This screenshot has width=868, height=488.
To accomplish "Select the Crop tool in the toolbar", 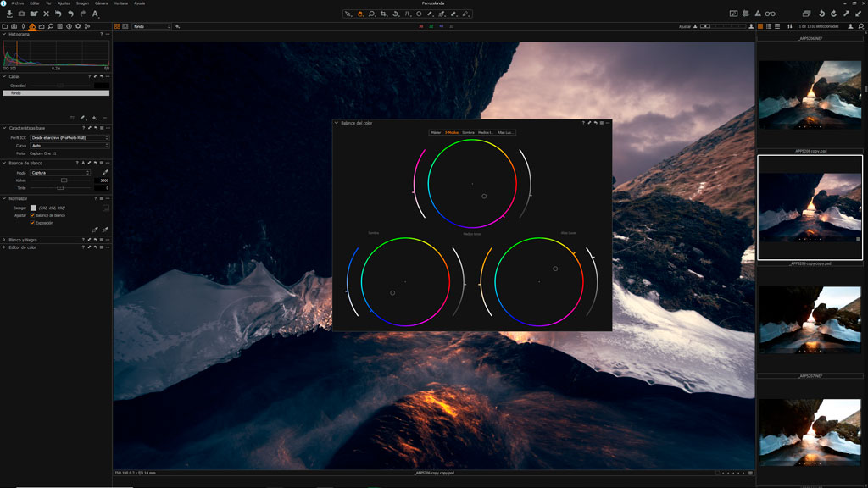I will [384, 14].
